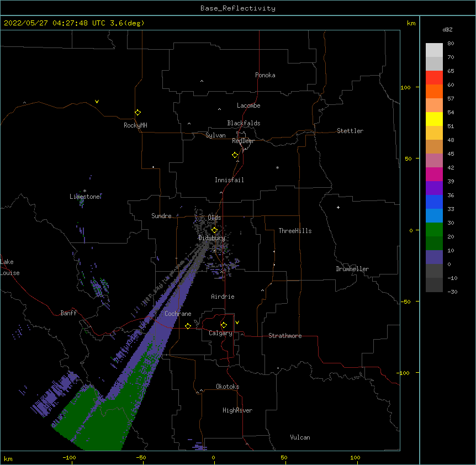Viewport: 476px width, 465px height.
Task: Select the red 60-65 dBZ legend swatch
Action: pos(434,77)
